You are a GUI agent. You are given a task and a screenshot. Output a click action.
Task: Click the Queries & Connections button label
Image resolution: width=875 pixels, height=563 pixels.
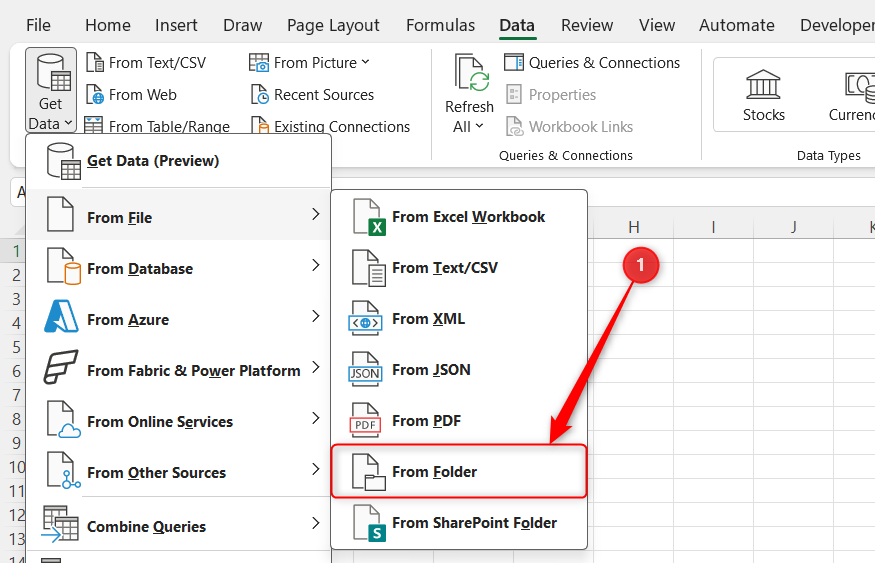coord(604,62)
